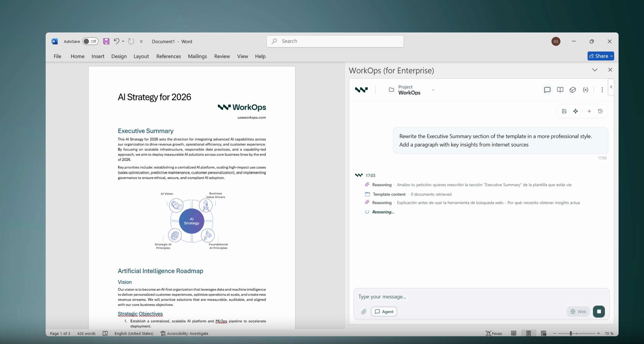This screenshot has height=344, width=644.
Task: Switch to Read Mode view icon
Action: [x=513, y=333]
